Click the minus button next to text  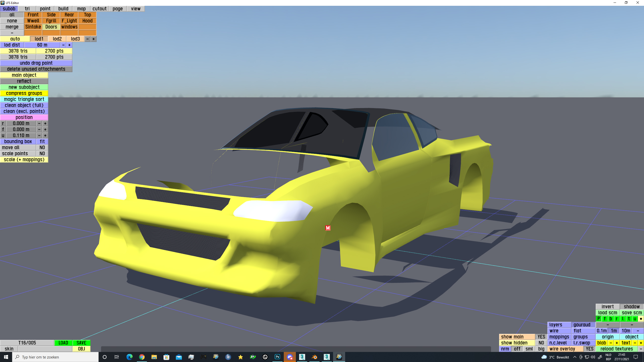tap(635, 343)
